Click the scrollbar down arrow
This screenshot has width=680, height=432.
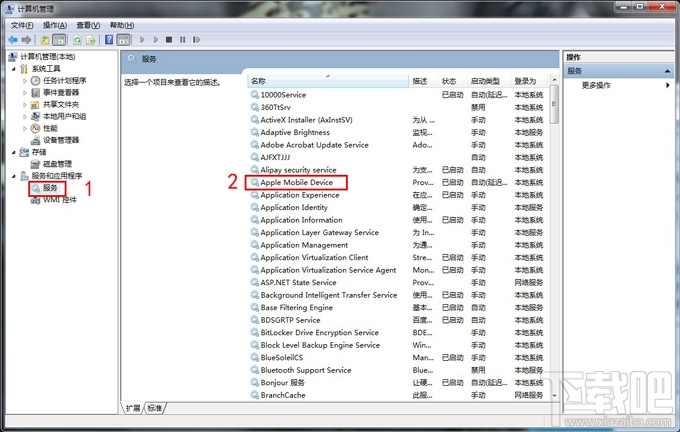[x=554, y=395]
